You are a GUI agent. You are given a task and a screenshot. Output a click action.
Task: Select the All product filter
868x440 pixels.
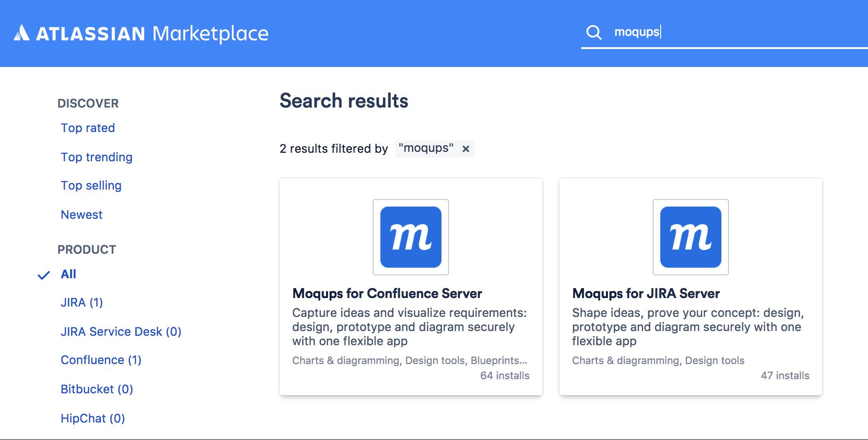[x=68, y=274]
